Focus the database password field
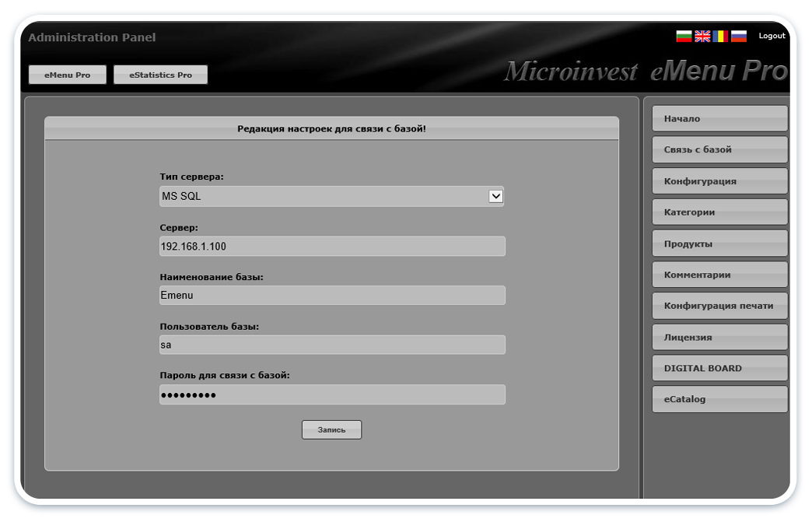The image size is (812, 522). coord(332,394)
